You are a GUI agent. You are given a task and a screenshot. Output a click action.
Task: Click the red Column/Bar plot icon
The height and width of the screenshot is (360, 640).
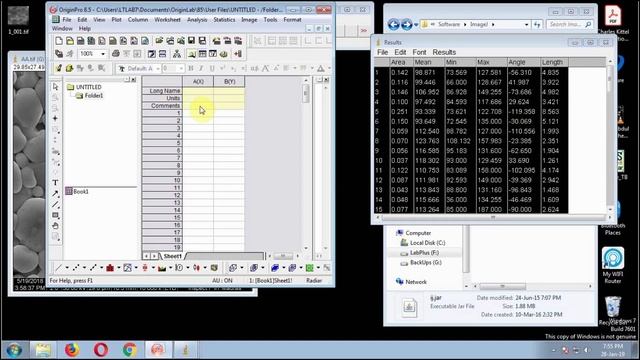(x=110, y=268)
